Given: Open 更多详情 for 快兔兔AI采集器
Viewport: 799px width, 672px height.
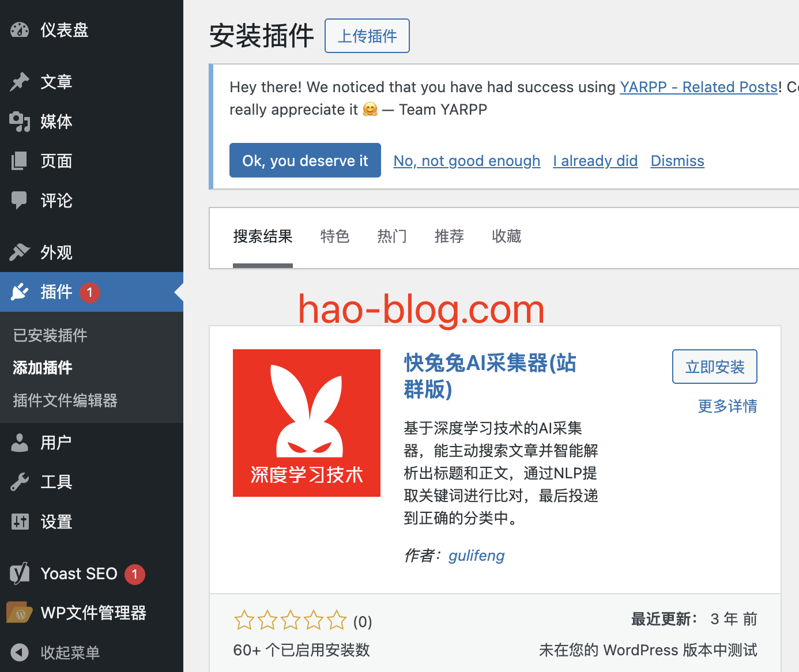Looking at the screenshot, I should [x=728, y=406].
